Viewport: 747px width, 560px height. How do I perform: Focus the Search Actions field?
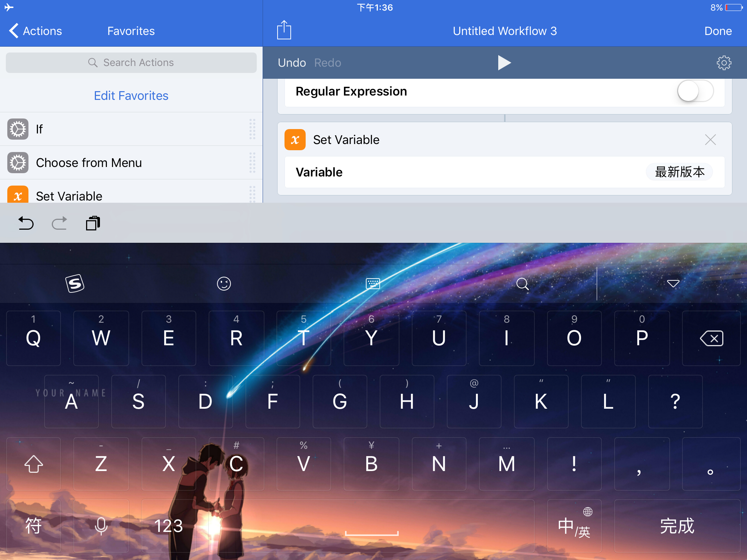click(x=131, y=63)
